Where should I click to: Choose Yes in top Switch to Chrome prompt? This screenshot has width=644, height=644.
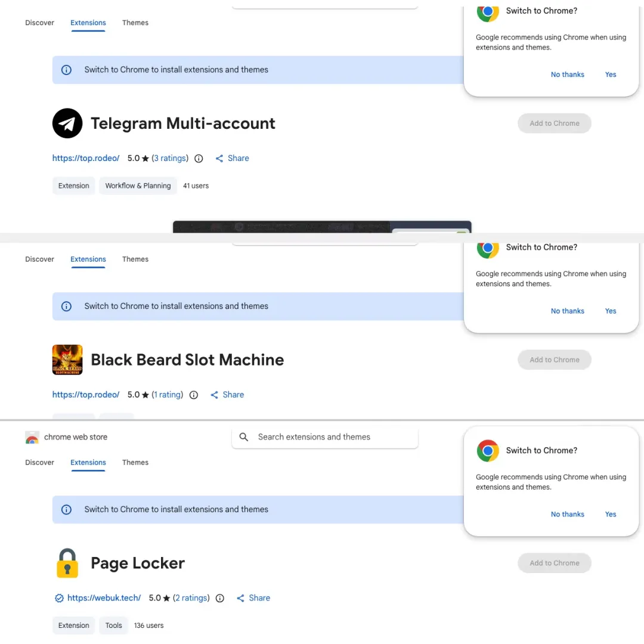click(x=611, y=75)
